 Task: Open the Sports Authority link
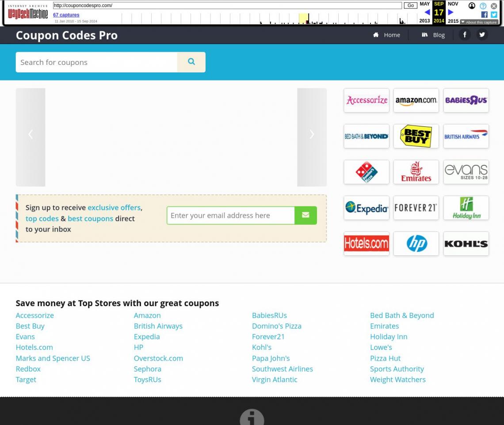tap(397, 369)
